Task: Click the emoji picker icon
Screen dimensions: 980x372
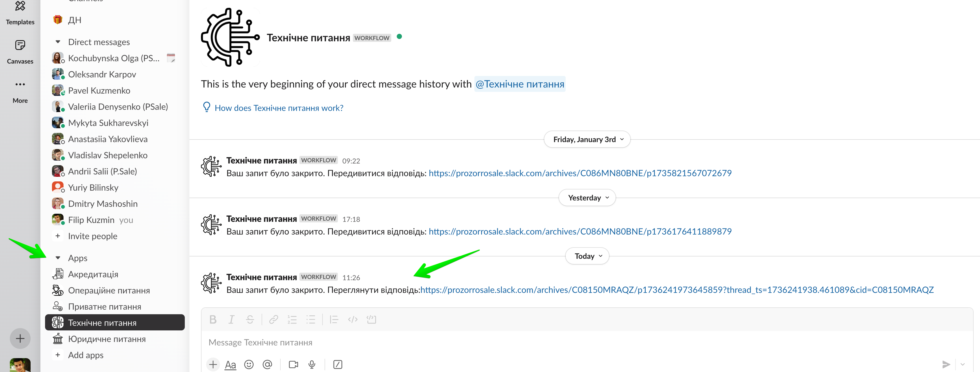Action: [249, 364]
